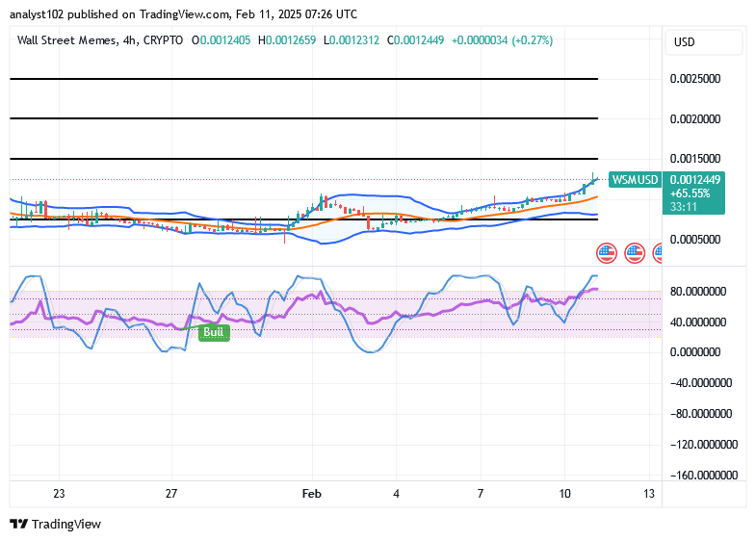Select the current price tag 0.0012449
The image size is (756, 541).
click(x=694, y=180)
